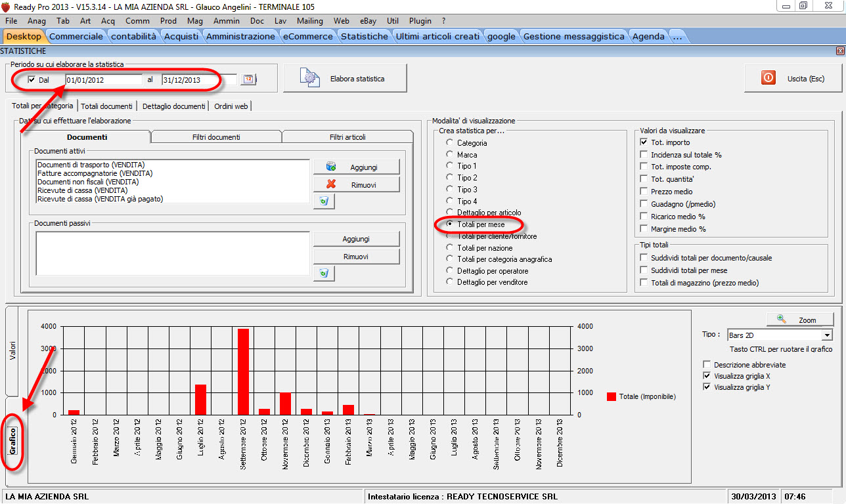Click recycle bin icon under Documenti attivi
The height and width of the screenshot is (504, 846).
pyautogui.click(x=324, y=201)
